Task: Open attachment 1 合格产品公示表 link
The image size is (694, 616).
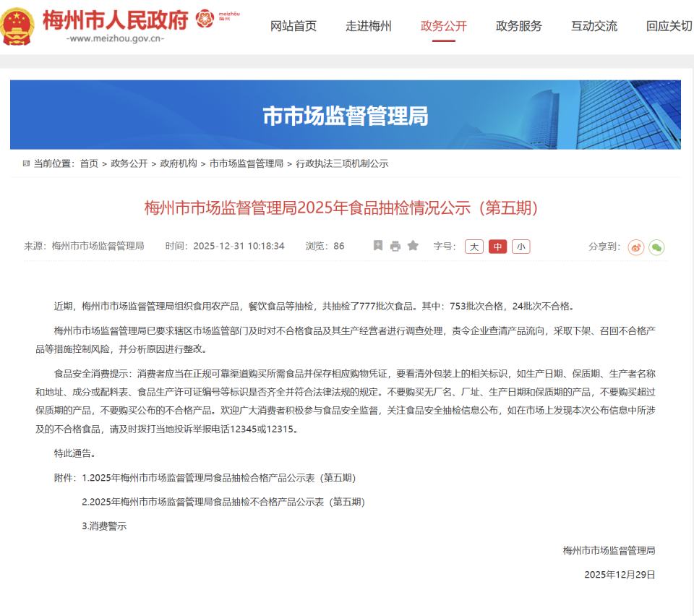Action: point(221,477)
